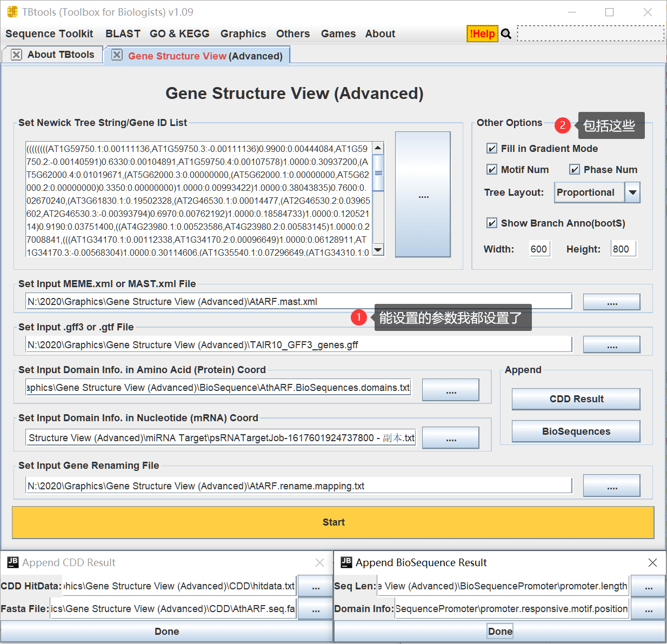Click the search box in the menu bar
This screenshot has height=644, width=667.
pos(590,33)
